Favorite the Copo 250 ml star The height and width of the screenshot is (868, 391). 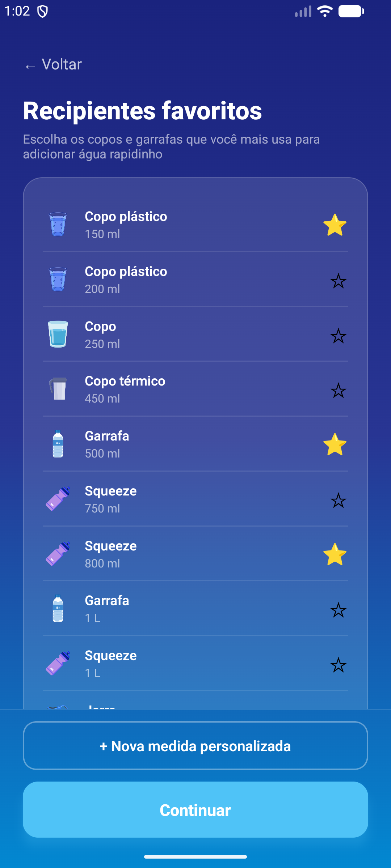pos(339,336)
